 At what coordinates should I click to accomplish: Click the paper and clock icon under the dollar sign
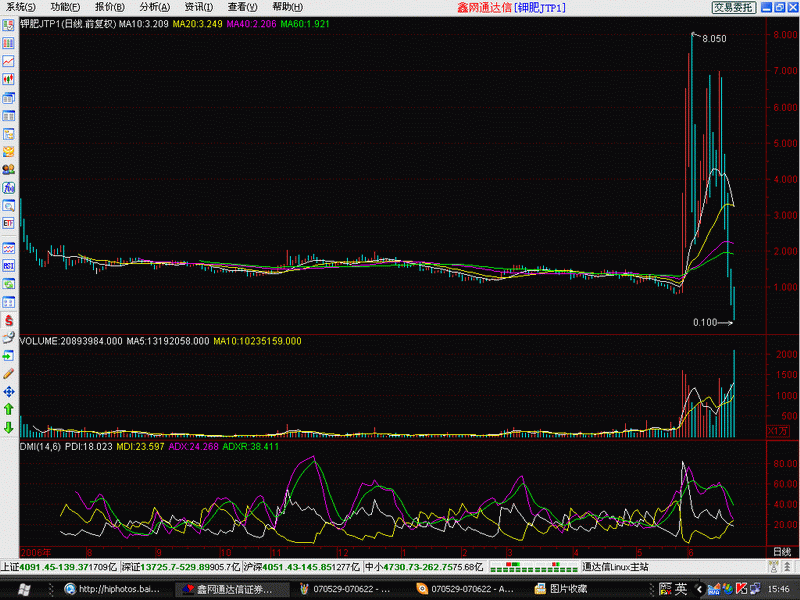coord(8,337)
